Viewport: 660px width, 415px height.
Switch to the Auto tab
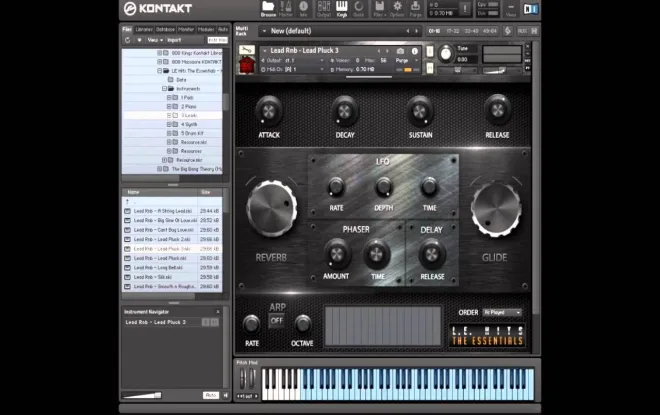pyautogui.click(x=223, y=29)
